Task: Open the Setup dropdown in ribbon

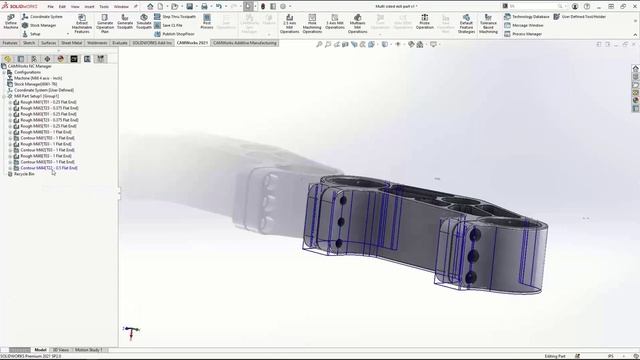Action: (68, 34)
